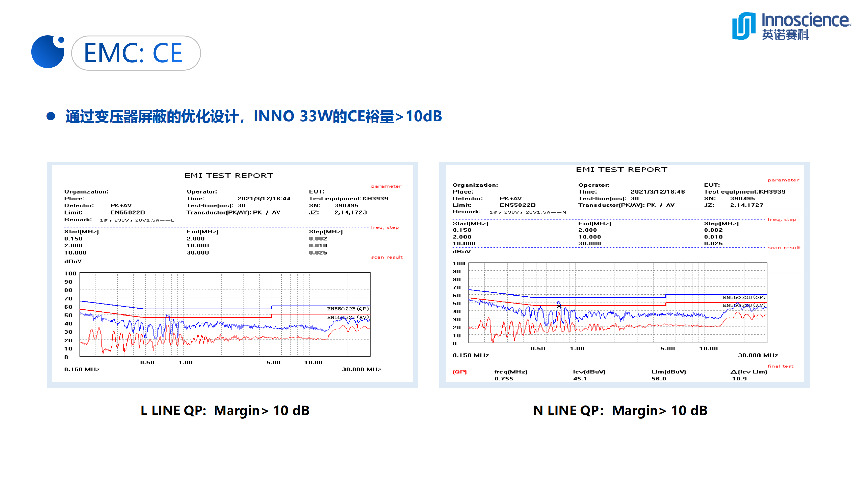Click the red (QP) final test label
This screenshot has width=868, height=488.
(459, 372)
